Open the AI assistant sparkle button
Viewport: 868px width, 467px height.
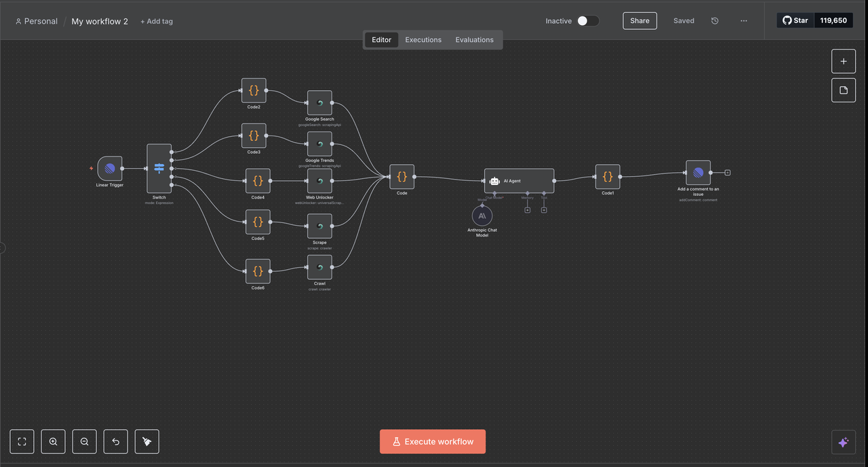pyautogui.click(x=844, y=442)
